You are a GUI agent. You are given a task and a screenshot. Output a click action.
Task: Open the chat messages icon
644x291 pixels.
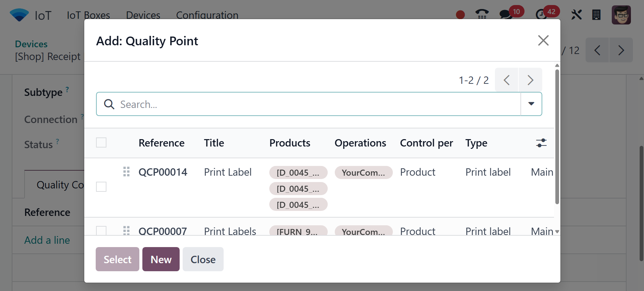pyautogui.click(x=506, y=15)
